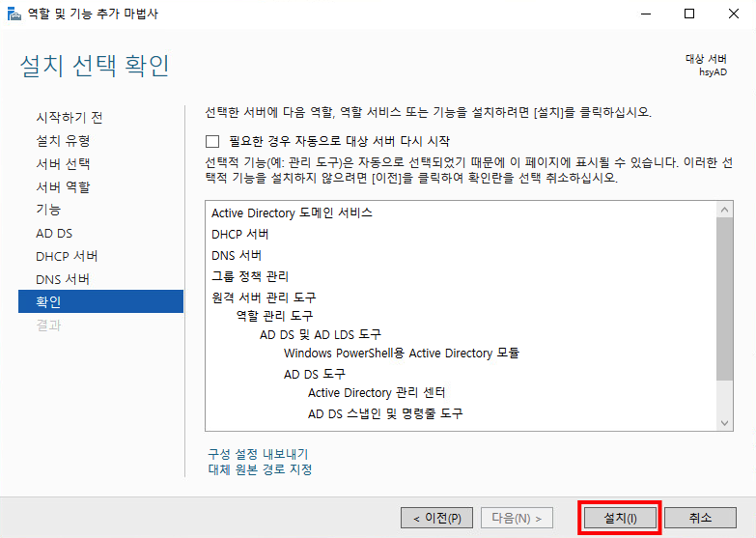This screenshot has width=756, height=538.
Task: Open DHCP 서버 step in the sidebar
Action: click(67, 256)
